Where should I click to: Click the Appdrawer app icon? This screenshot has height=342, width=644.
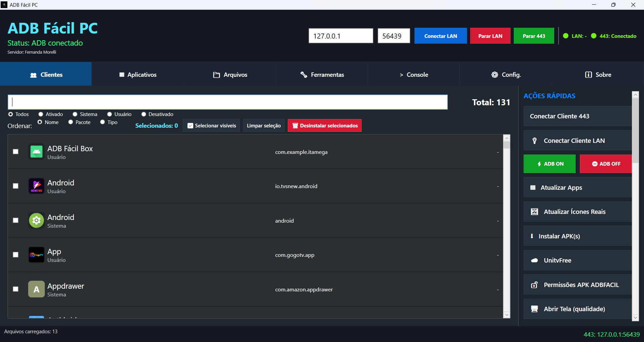[x=37, y=289]
